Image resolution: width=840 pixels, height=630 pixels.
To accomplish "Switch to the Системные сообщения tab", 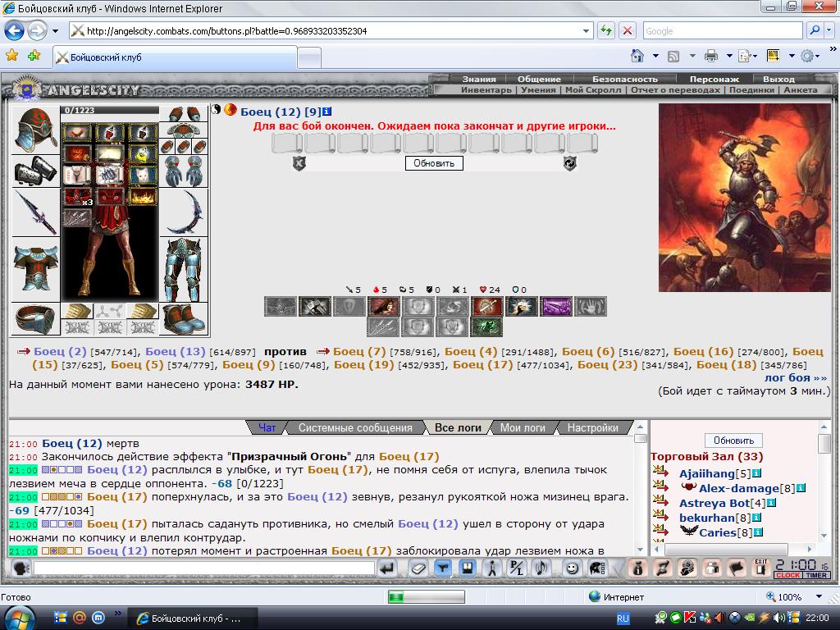I will [355, 427].
